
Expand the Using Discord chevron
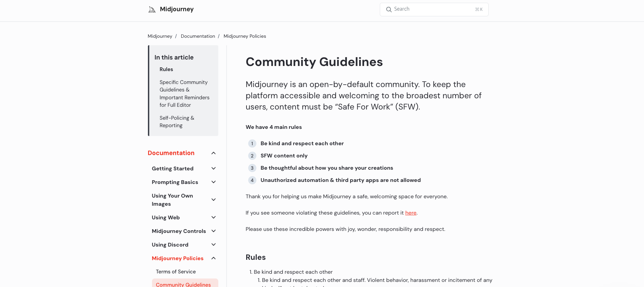tap(214, 244)
